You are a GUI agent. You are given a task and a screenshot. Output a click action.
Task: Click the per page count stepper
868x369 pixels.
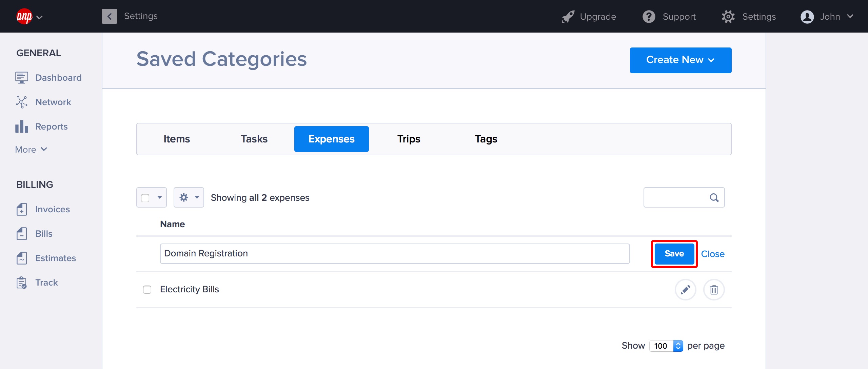(x=678, y=346)
